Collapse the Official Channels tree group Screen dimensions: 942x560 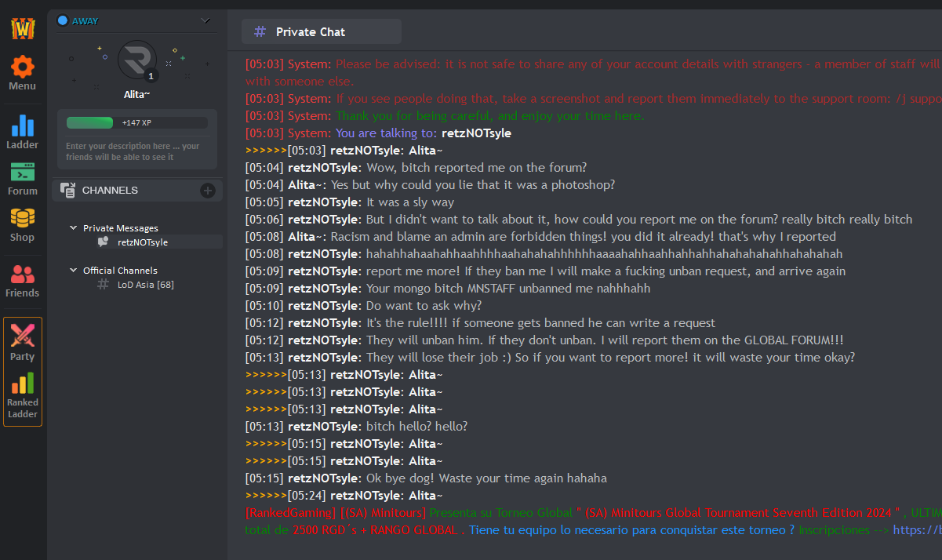(x=73, y=271)
